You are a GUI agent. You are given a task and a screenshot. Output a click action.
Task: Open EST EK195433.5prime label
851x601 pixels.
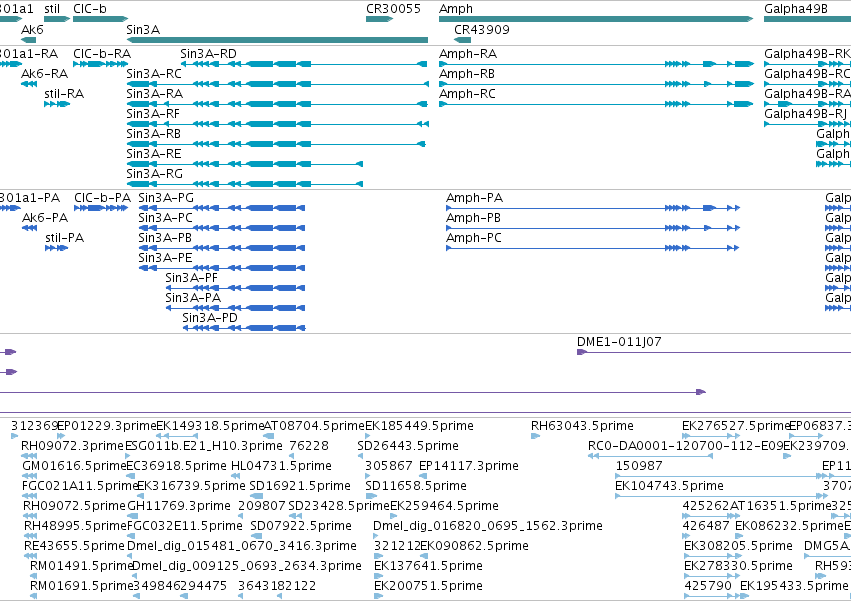[x=793, y=587]
